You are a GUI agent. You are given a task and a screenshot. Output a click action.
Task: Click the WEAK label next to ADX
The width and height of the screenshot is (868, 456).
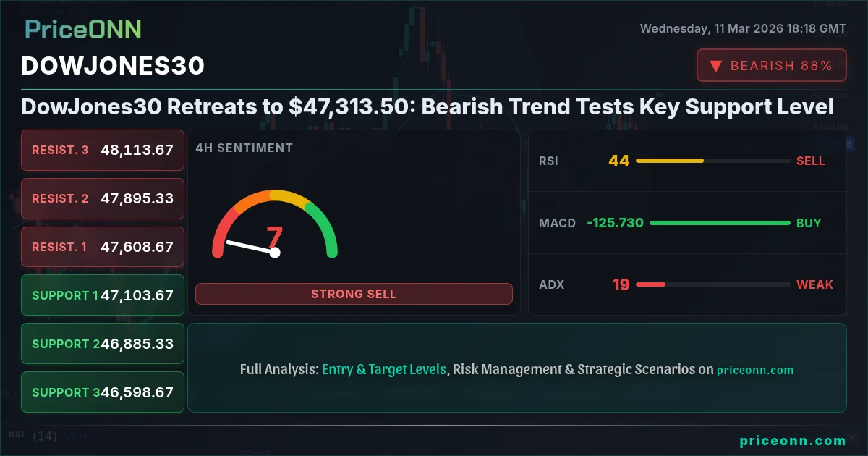coord(815,284)
